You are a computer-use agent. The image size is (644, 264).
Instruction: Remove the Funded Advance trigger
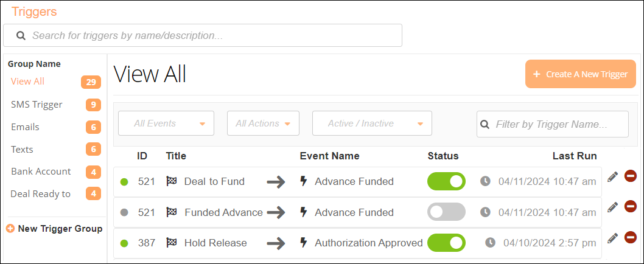(631, 207)
